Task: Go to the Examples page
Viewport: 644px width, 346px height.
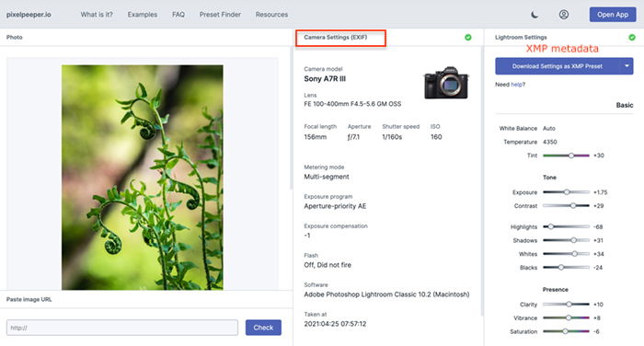Action: [142, 15]
